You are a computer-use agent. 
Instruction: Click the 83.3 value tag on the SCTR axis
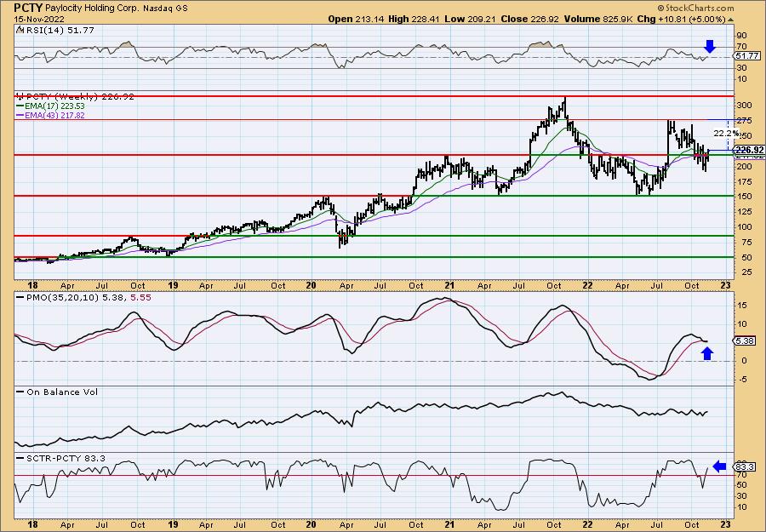(746, 466)
